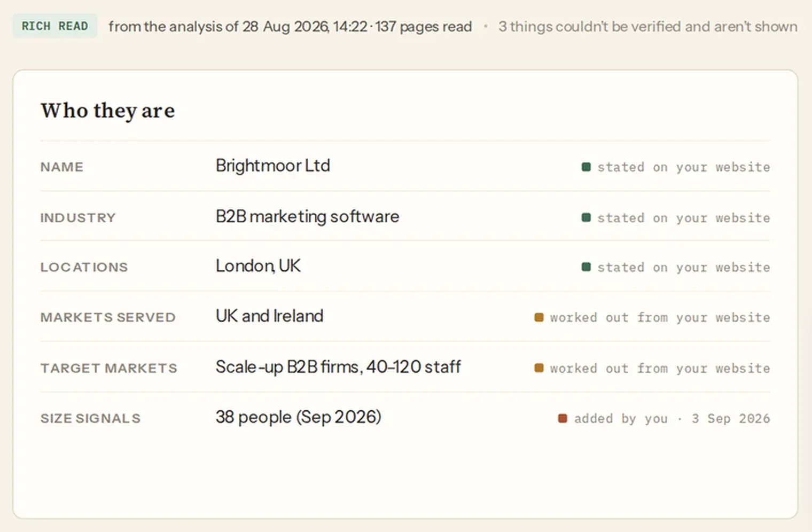Open 'worked out from your website' on Markets Served
Screen dimensions: 812x532
660,317
